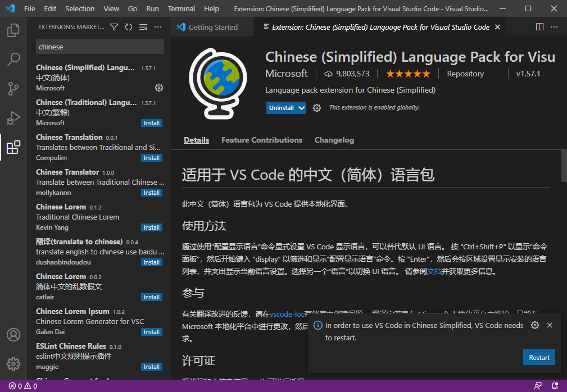Close the extension details tab
The height and width of the screenshot is (392, 567).
[497, 27]
